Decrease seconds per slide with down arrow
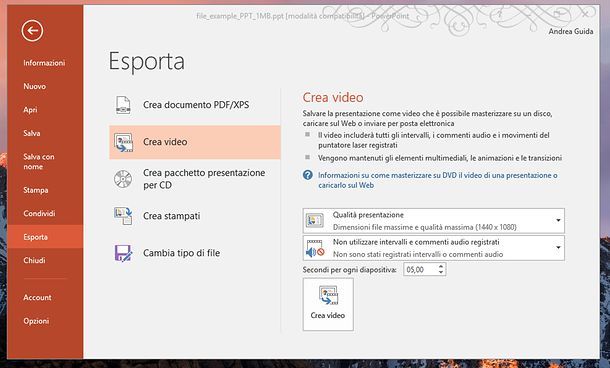 pyautogui.click(x=441, y=272)
